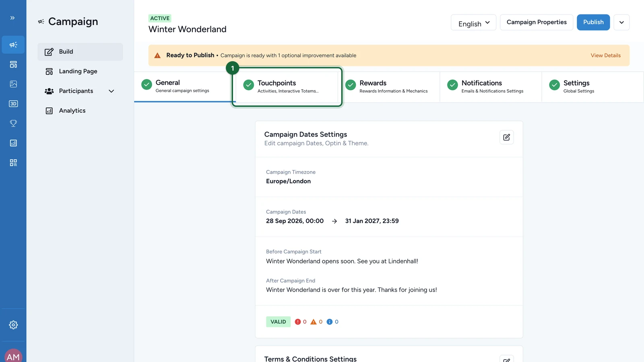
Task: Switch to the Touchpoints tab
Action: pos(287,87)
